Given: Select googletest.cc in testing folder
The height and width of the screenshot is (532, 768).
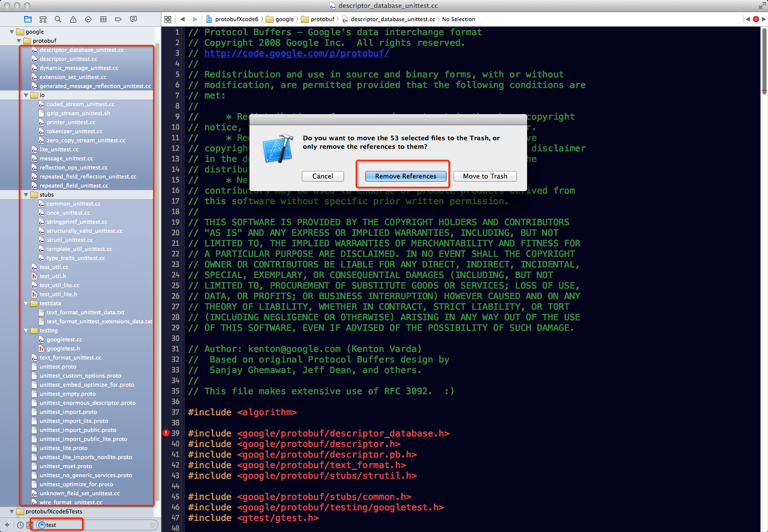Looking at the screenshot, I should (x=64, y=339).
